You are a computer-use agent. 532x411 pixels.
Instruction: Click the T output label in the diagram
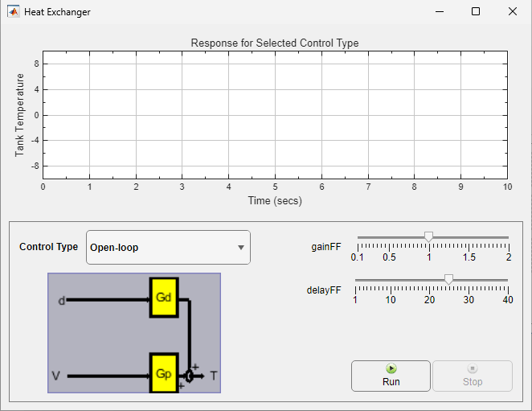coord(214,376)
